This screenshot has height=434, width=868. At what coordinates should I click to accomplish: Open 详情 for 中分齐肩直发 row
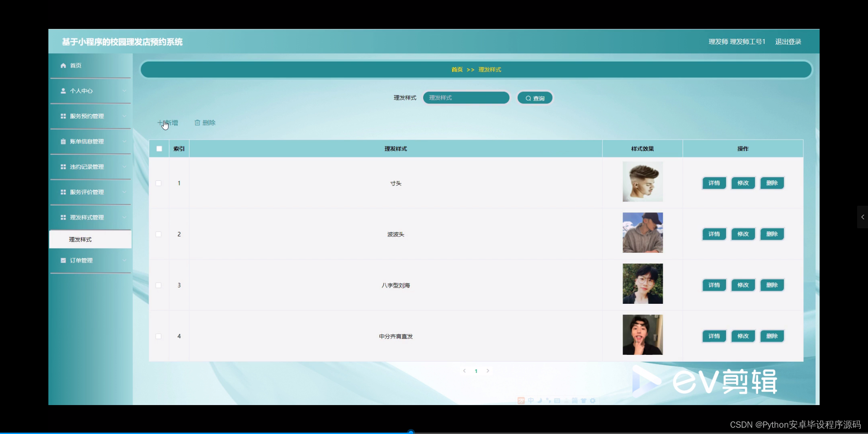tap(714, 336)
